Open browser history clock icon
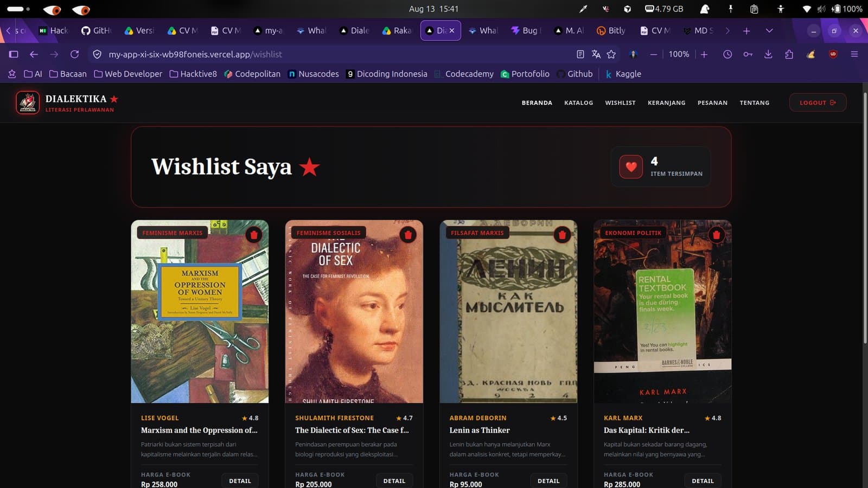868x488 pixels. coord(727,54)
